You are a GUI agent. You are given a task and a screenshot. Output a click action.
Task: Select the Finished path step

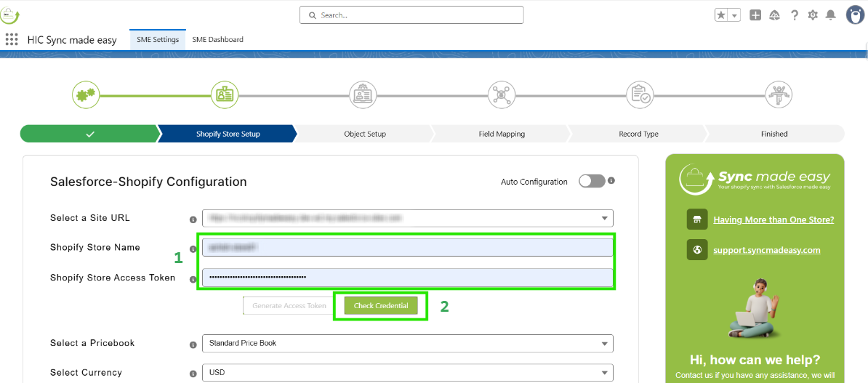coord(774,134)
